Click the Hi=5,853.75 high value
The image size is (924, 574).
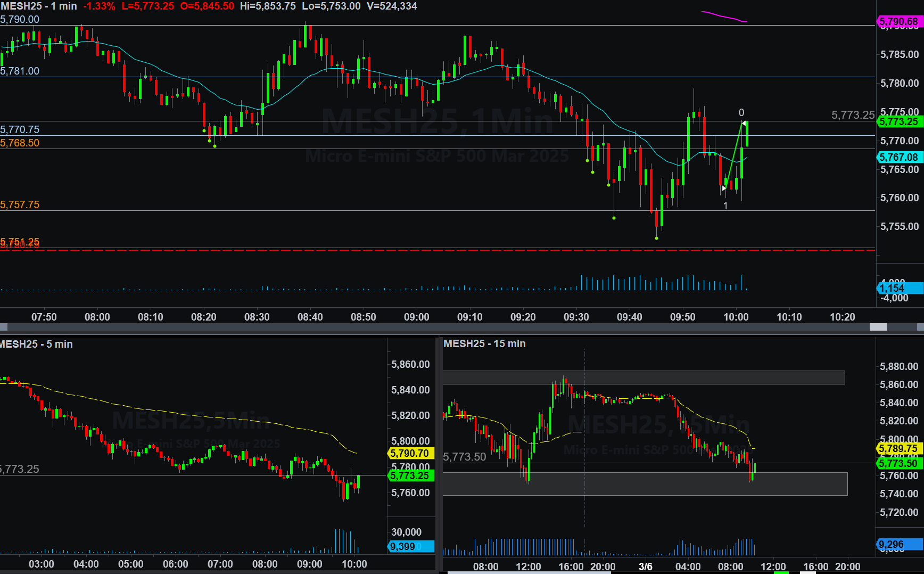[268, 6]
